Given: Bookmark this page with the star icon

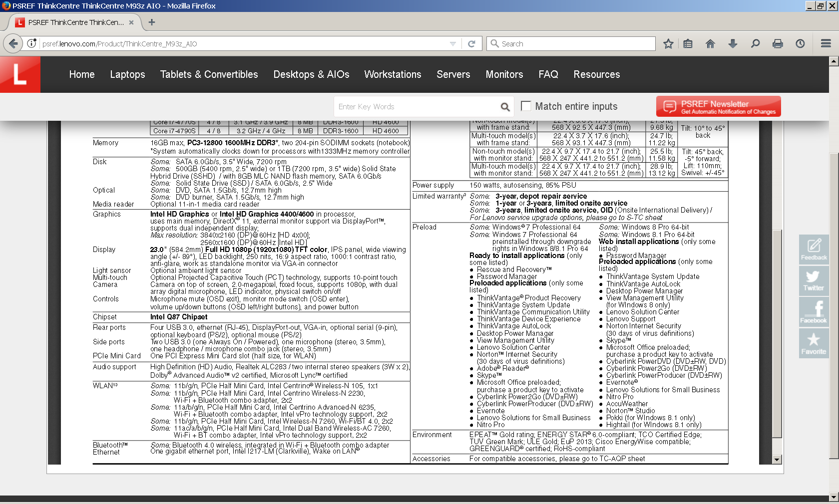Looking at the screenshot, I should point(668,43).
